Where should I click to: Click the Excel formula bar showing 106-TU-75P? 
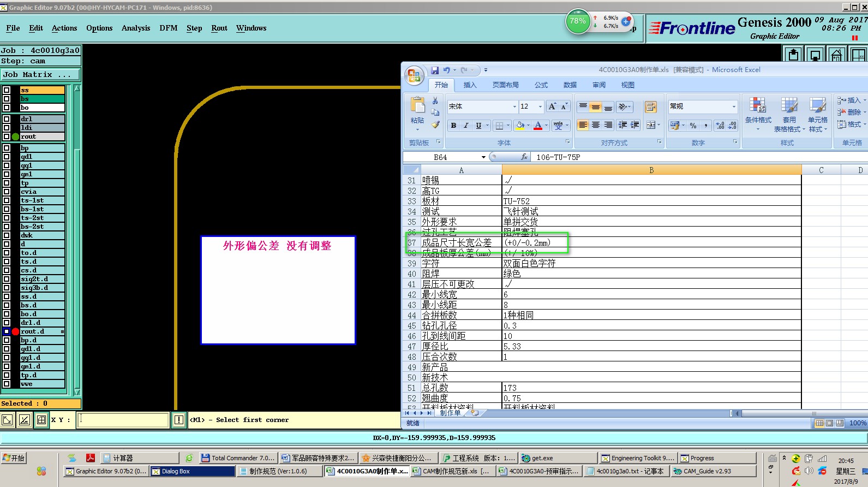coord(698,157)
